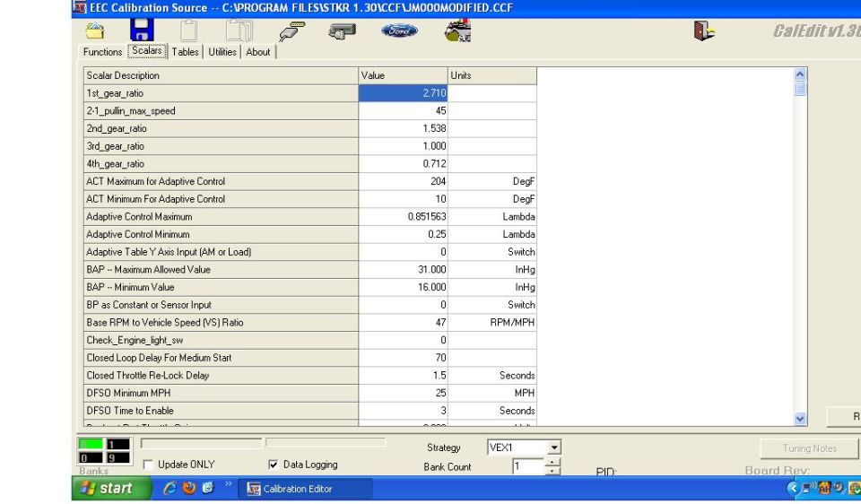Expand hidden system tray icons arrow
The image size is (861, 504).
tap(792, 488)
